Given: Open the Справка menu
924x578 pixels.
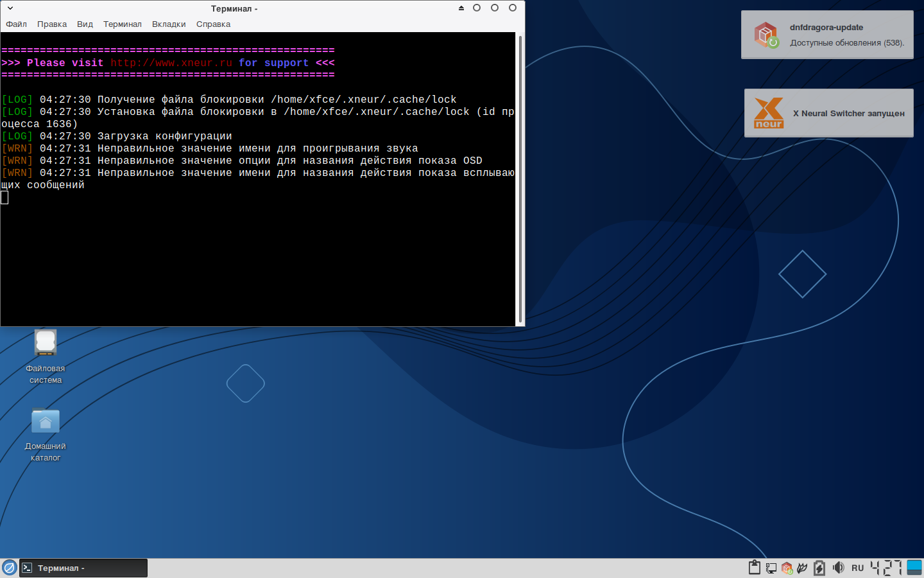Looking at the screenshot, I should click(x=213, y=24).
